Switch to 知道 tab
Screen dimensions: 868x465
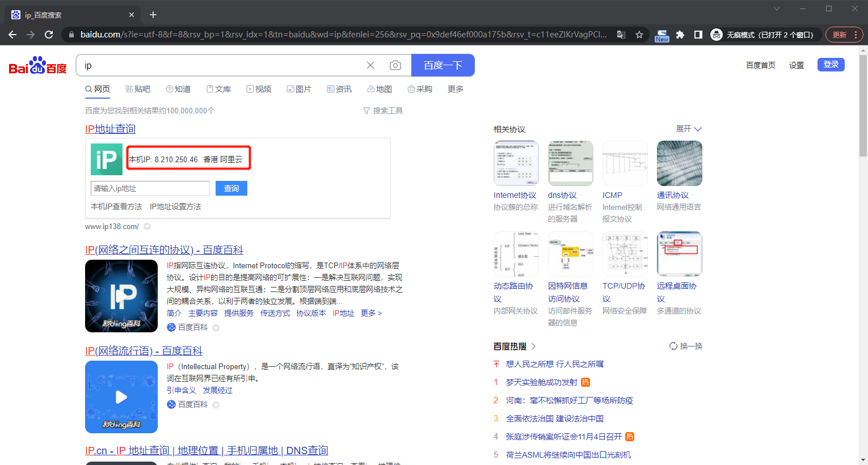tap(178, 89)
